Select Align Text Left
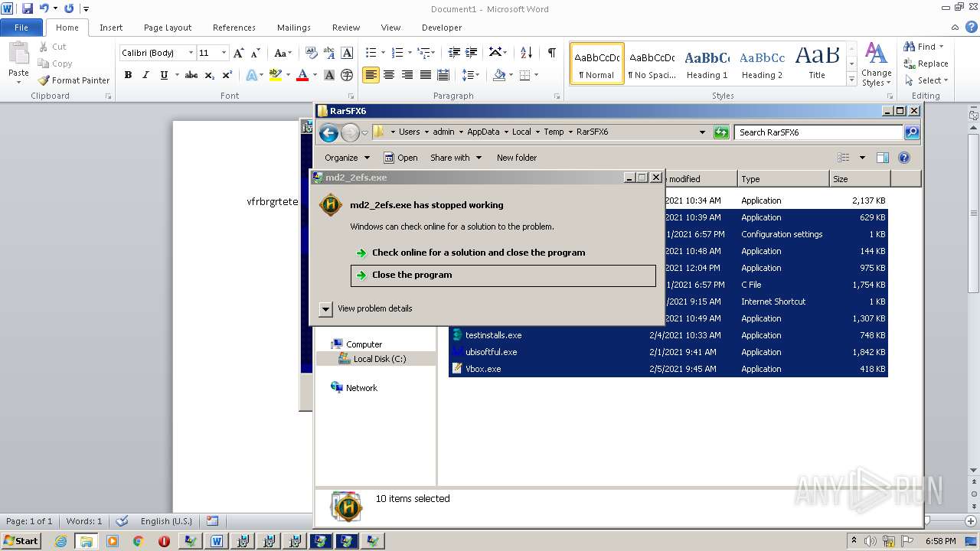 pos(371,75)
